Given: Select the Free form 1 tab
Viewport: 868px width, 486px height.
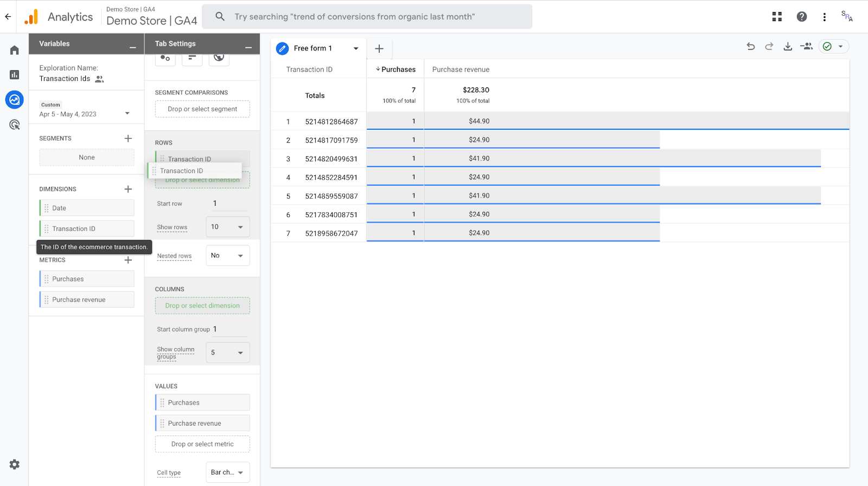Looking at the screenshot, I should pos(313,48).
